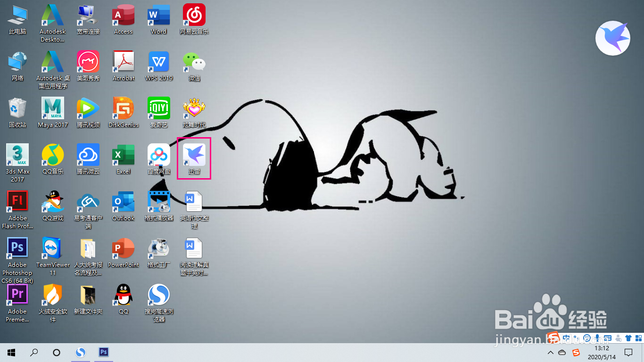Select the WPS 2019 desktop icon
Screen dimensions: 644x362
(x=159, y=66)
